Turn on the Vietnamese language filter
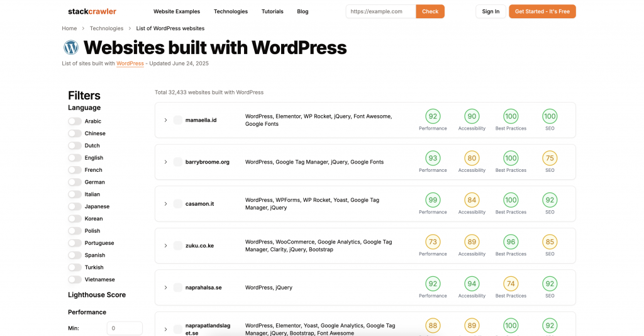This screenshot has height=336, width=644. pos(75,279)
